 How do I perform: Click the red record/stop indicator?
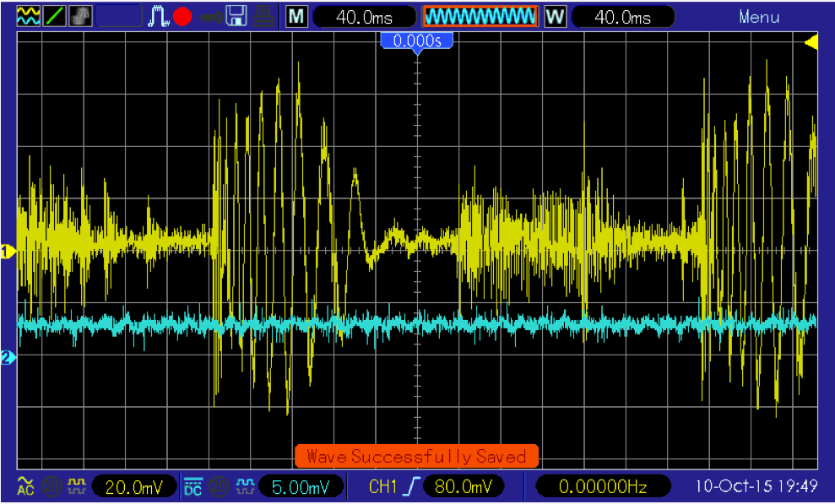[182, 17]
